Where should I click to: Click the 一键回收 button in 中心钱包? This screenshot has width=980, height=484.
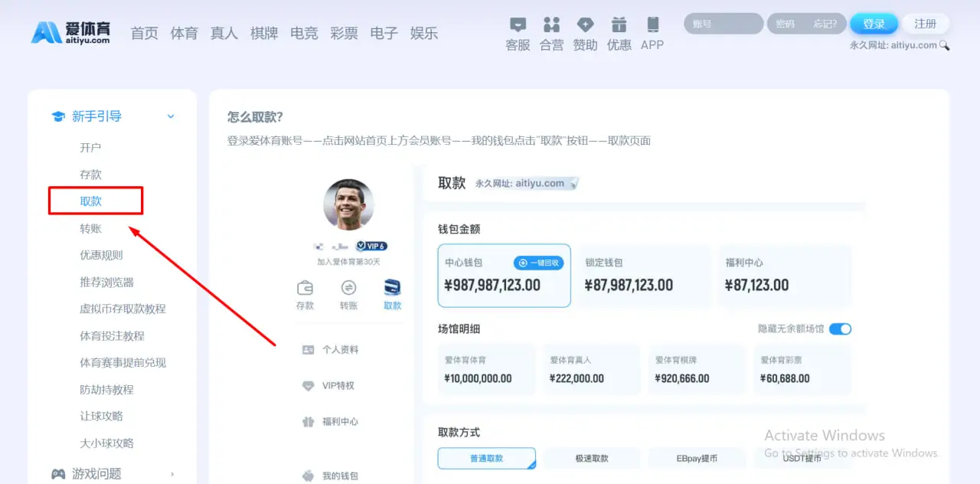coord(539,263)
